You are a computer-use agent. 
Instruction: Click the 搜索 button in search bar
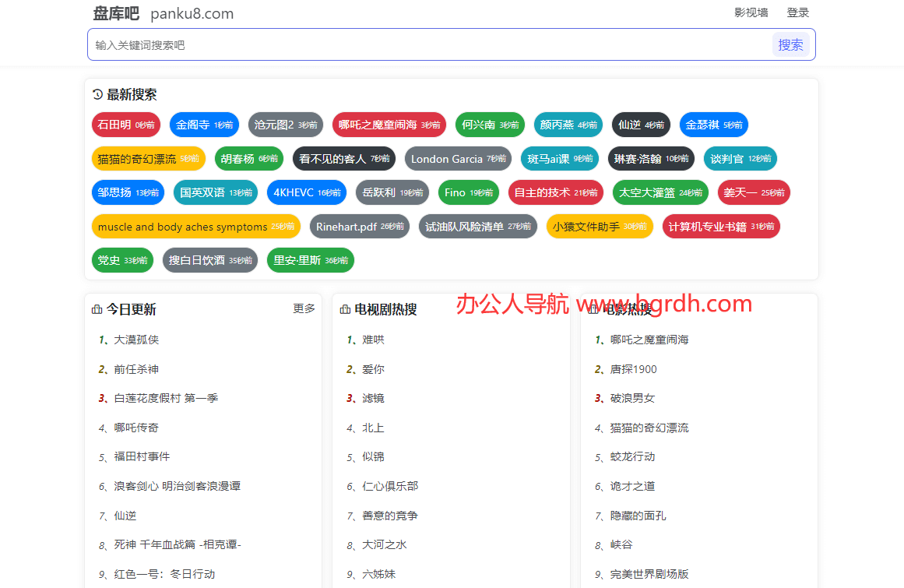(x=790, y=45)
